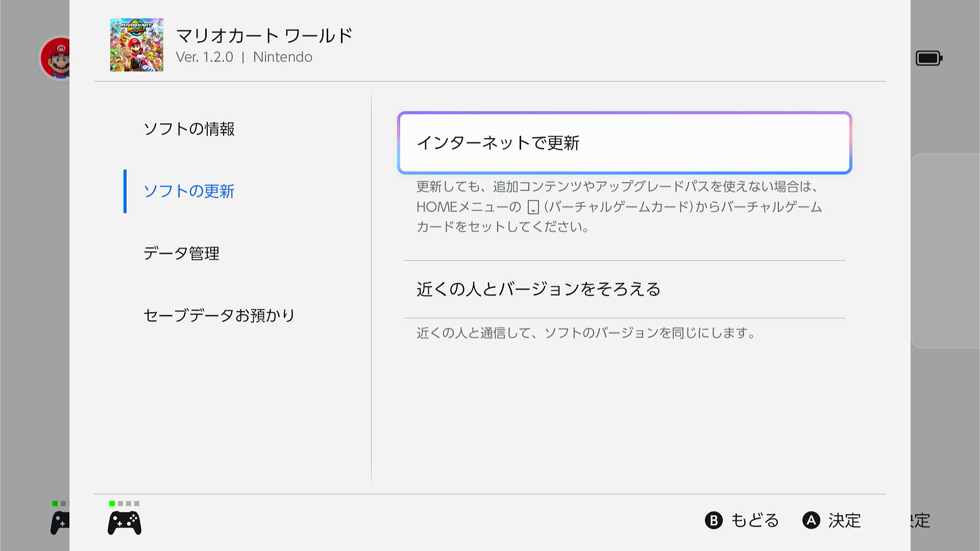Click the partially hidden controller icon at left edge
The image size is (980, 551).
pos(60,523)
